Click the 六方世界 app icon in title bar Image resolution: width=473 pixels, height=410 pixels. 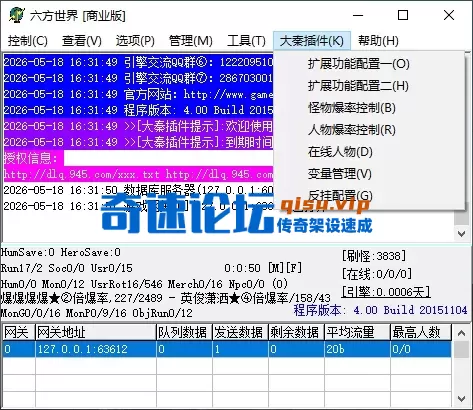click(x=16, y=15)
